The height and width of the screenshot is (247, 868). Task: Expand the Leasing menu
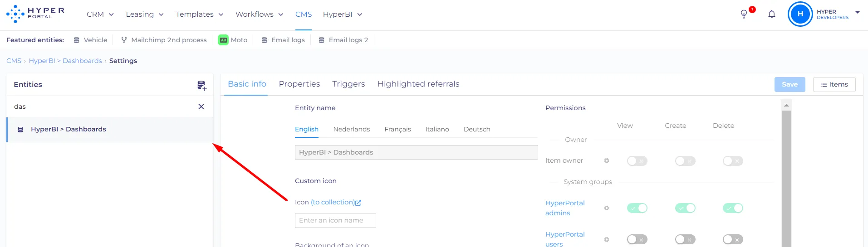coord(145,15)
